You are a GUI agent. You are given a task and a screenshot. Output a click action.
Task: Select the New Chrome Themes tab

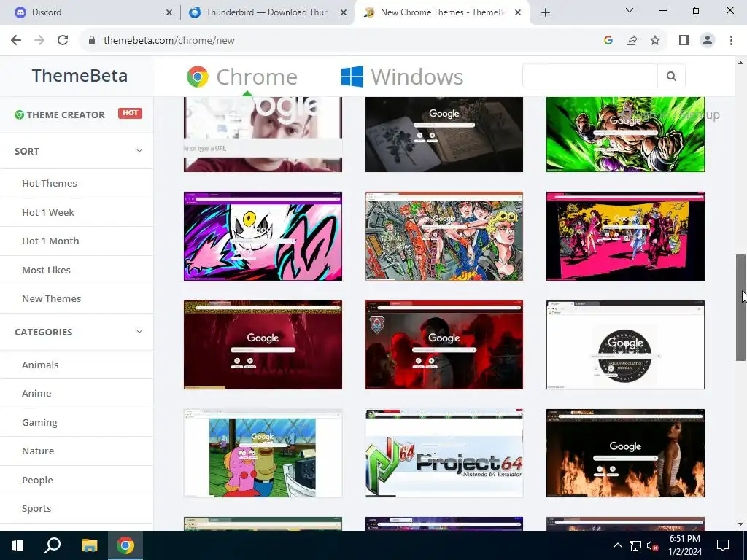tap(441, 12)
